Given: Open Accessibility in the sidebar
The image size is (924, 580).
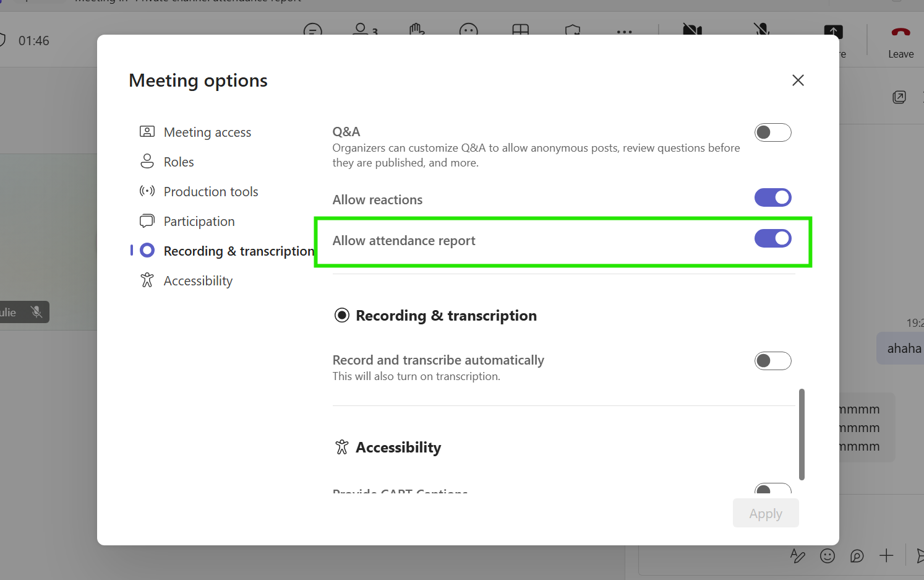Looking at the screenshot, I should [186, 280].
